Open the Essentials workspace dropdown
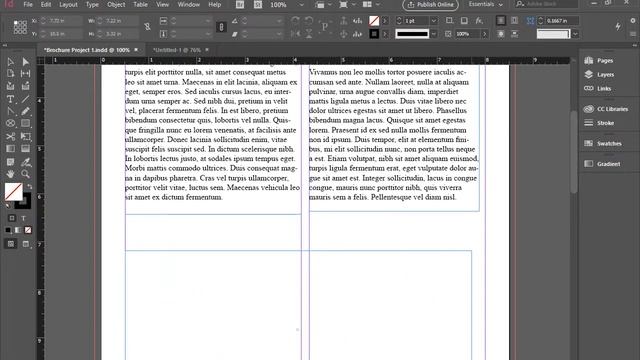This screenshot has width=640, height=360. (485, 4)
